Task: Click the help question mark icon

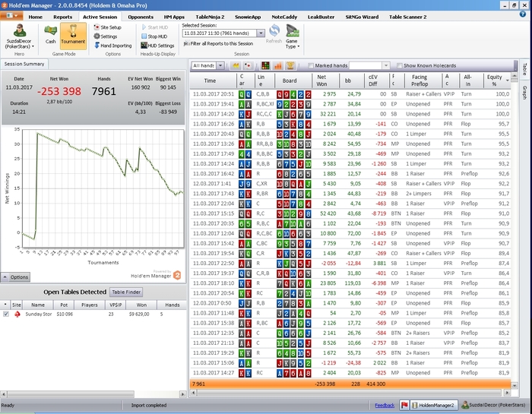Action: (x=523, y=14)
